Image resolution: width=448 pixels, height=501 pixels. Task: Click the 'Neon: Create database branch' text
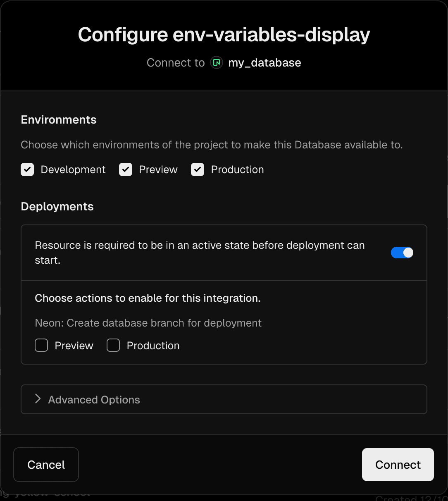click(148, 323)
